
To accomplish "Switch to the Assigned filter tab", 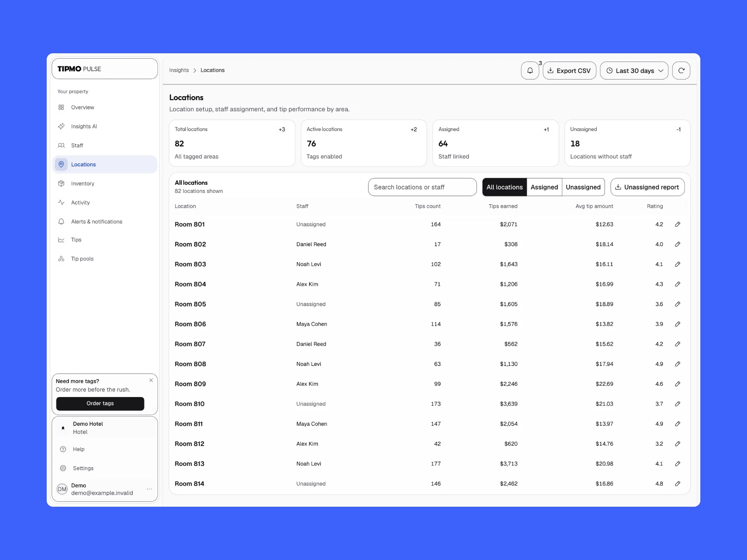I will pyautogui.click(x=544, y=187).
